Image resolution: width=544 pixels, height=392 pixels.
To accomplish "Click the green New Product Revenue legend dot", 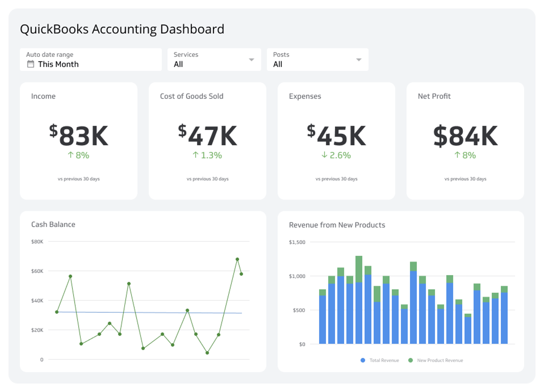I will point(410,360).
